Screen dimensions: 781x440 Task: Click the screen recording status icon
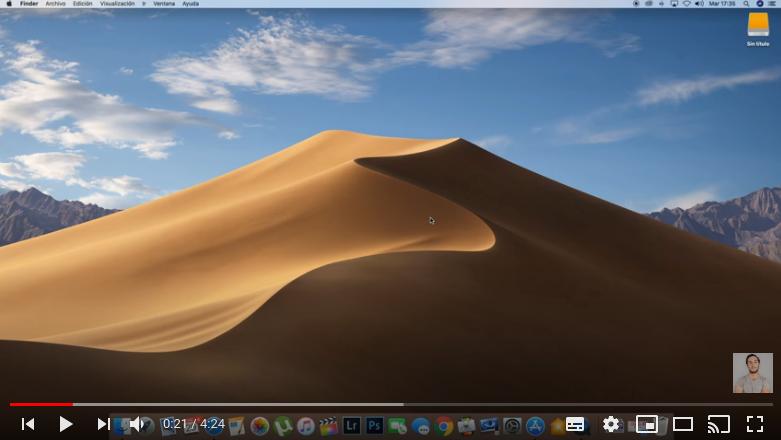pyautogui.click(x=636, y=3)
